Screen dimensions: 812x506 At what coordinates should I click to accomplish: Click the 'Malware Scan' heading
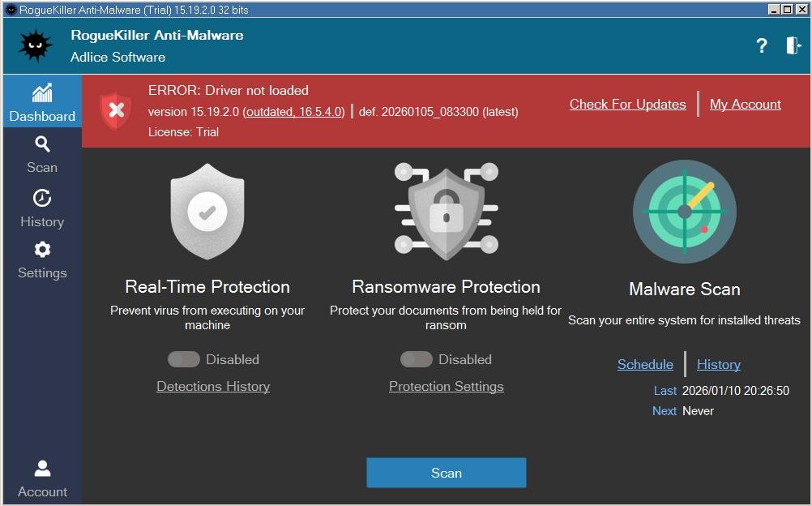685,289
